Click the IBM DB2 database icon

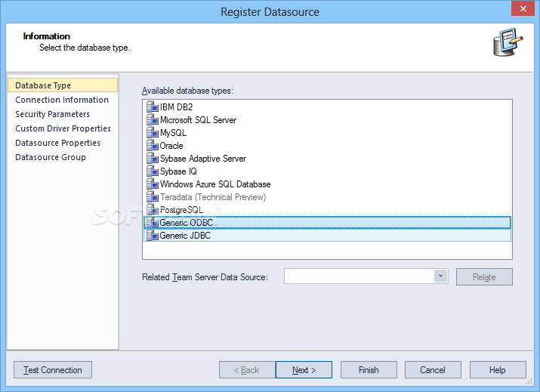point(153,106)
